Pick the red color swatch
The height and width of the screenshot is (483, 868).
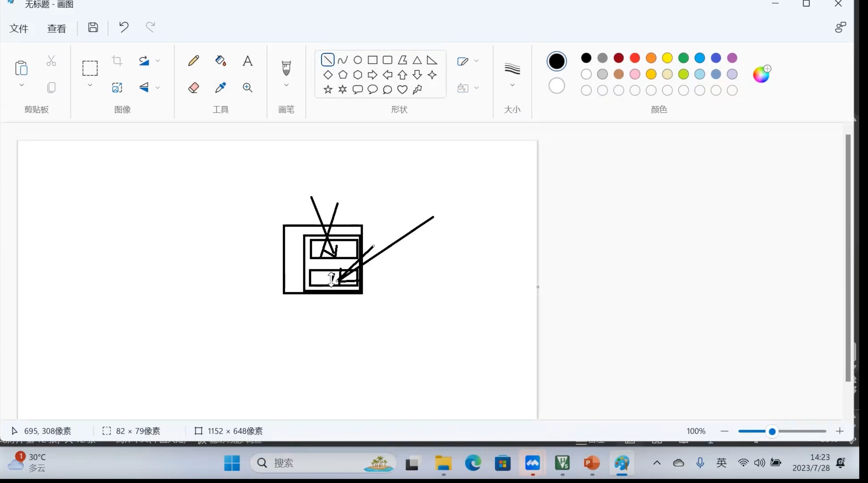[635, 58]
